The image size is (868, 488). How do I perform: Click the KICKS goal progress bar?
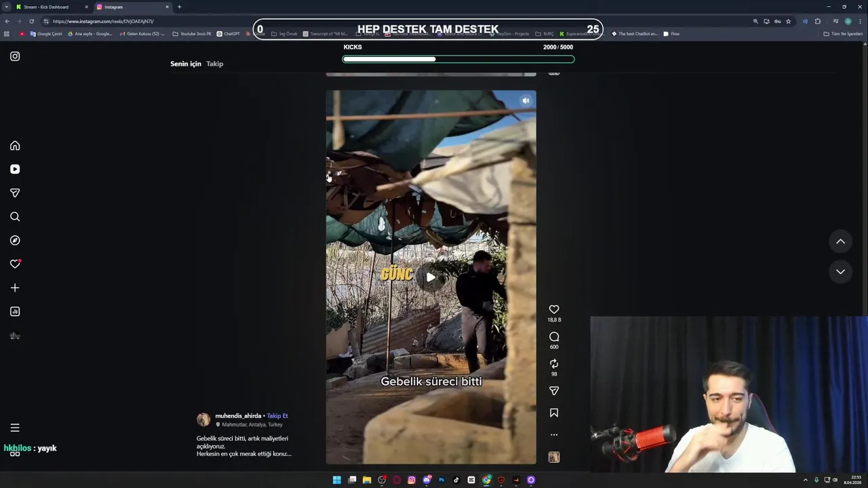point(458,59)
